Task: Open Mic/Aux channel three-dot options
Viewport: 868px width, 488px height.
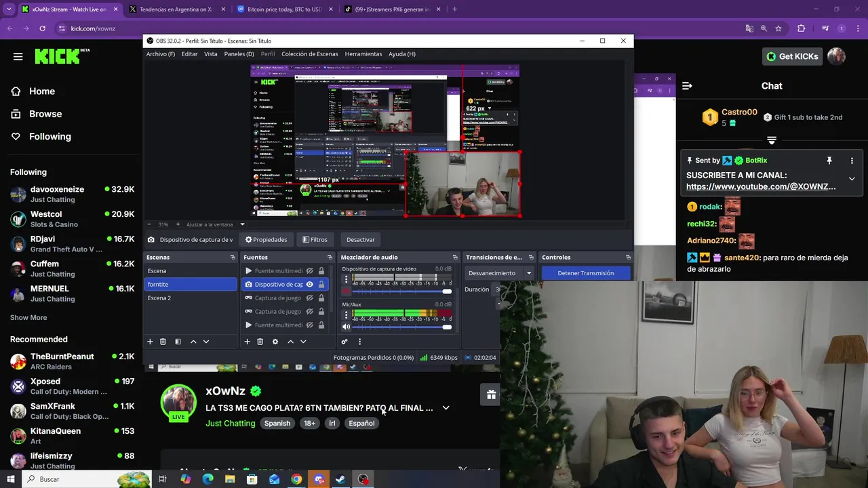Action: point(346,314)
